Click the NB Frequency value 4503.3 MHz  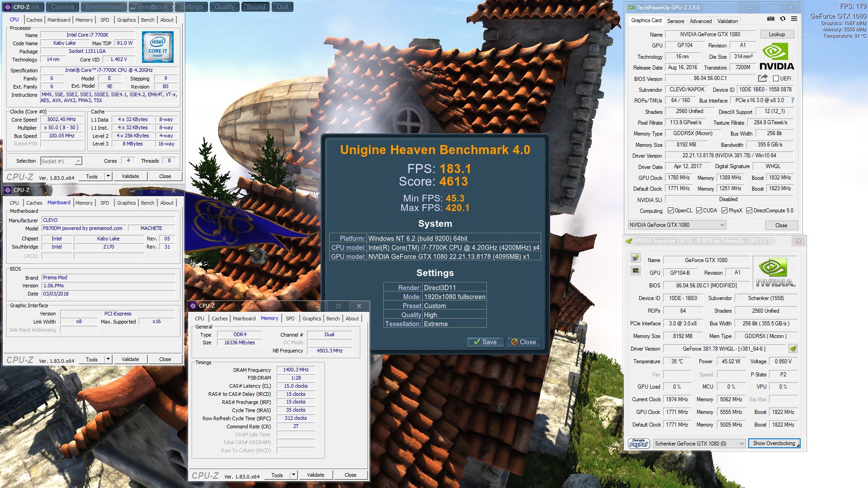[330, 351]
